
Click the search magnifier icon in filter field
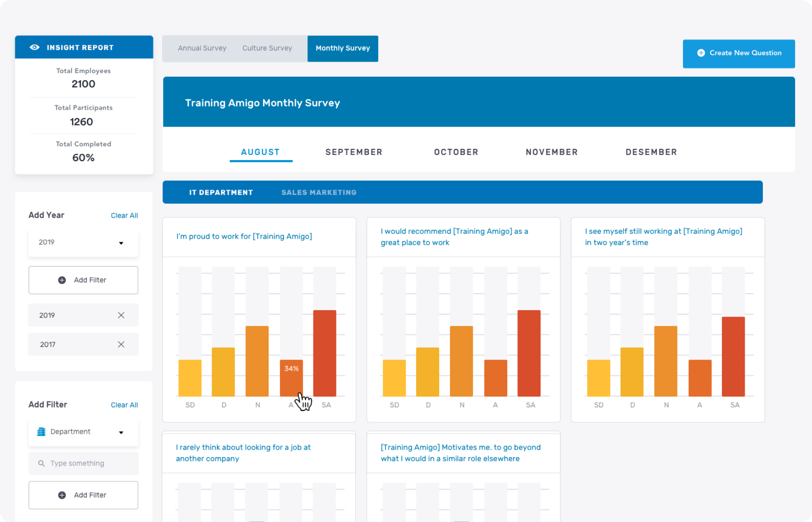tap(42, 463)
